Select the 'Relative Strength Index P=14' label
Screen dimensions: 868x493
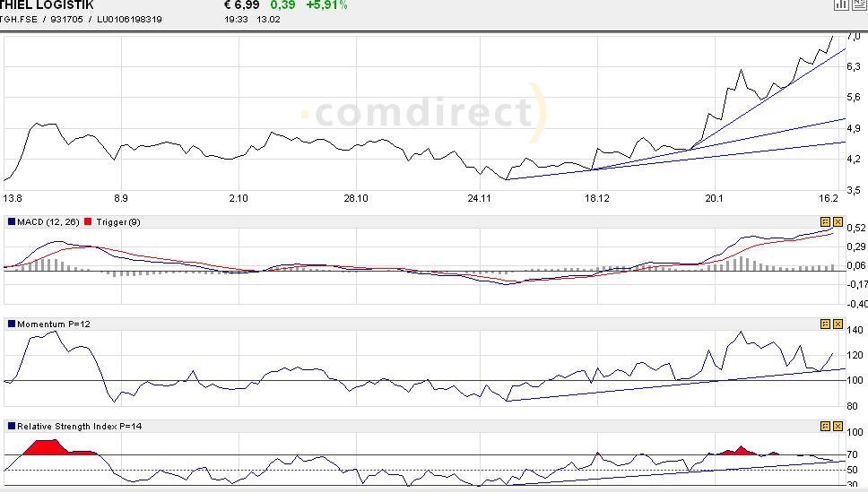[x=79, y=426]
